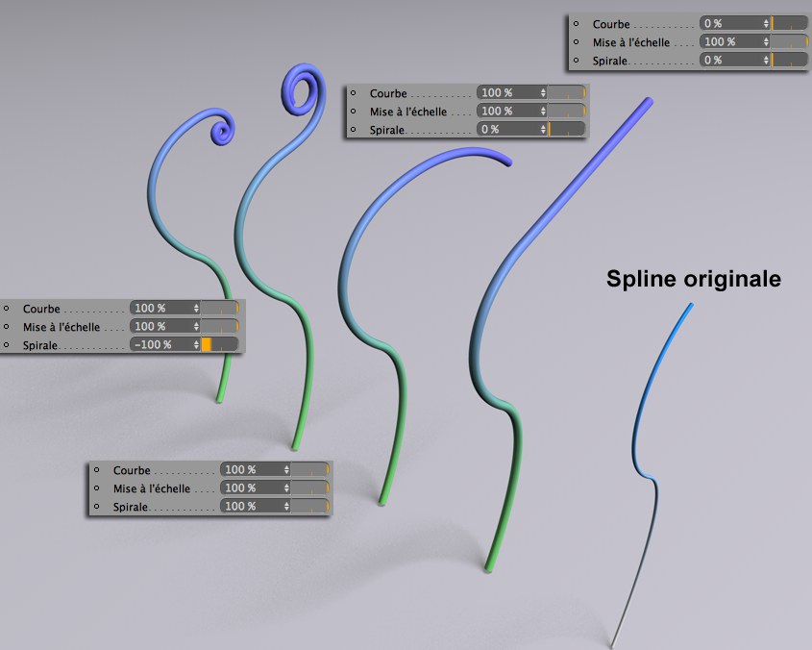Click the orange slider handle beside Spirale -100 %
This screenshot has width=812, height=650.
pyautogui.click(x=206, y=344)
